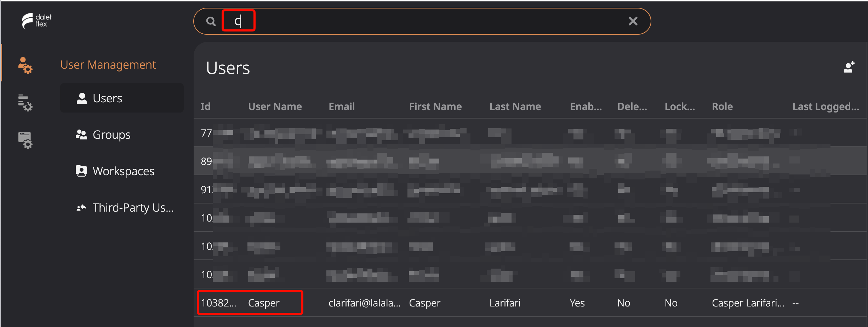
Task: Click the Dalet Flex logo
Action: (x=37, y=21)
